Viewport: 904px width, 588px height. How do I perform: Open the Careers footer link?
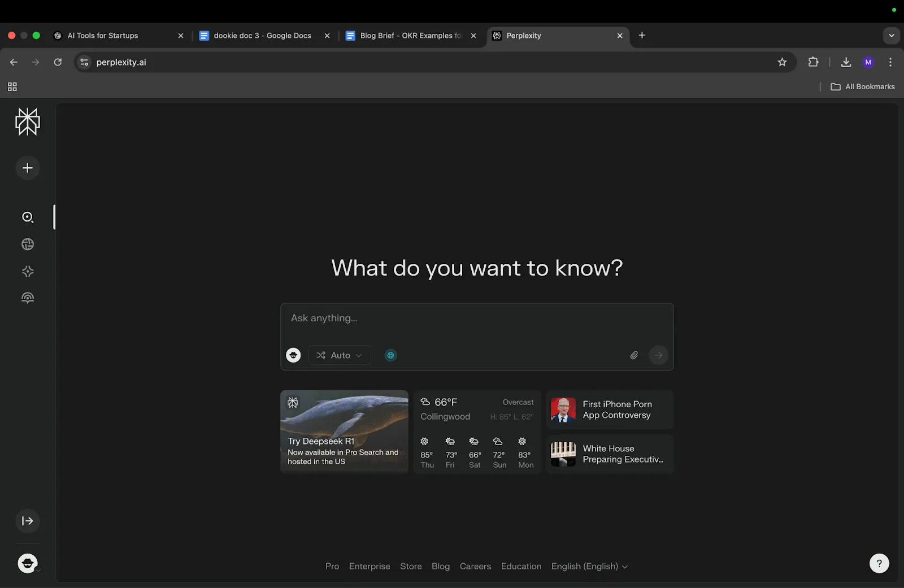coord(475,566)
